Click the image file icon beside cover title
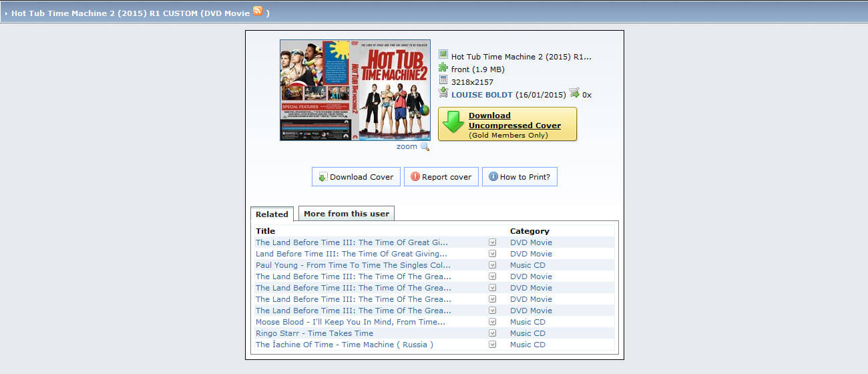The width and height of the screenshot is (868, 374). coord(443,55)
